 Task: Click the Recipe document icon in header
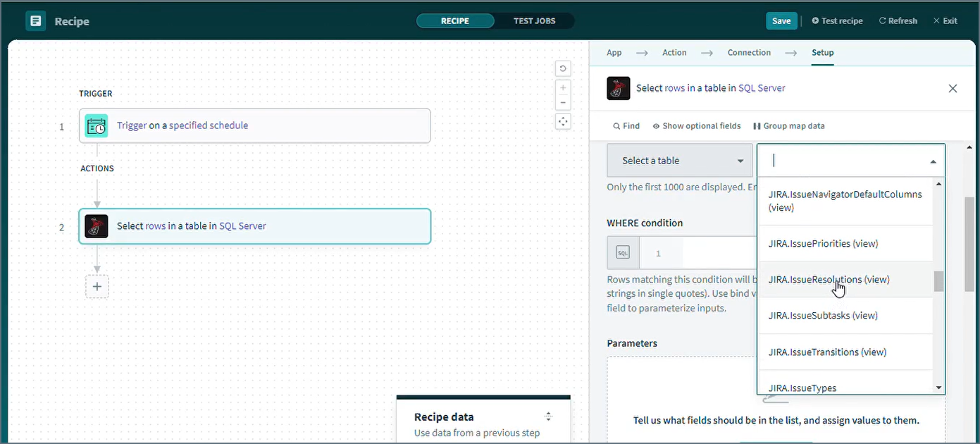point(35,21)
